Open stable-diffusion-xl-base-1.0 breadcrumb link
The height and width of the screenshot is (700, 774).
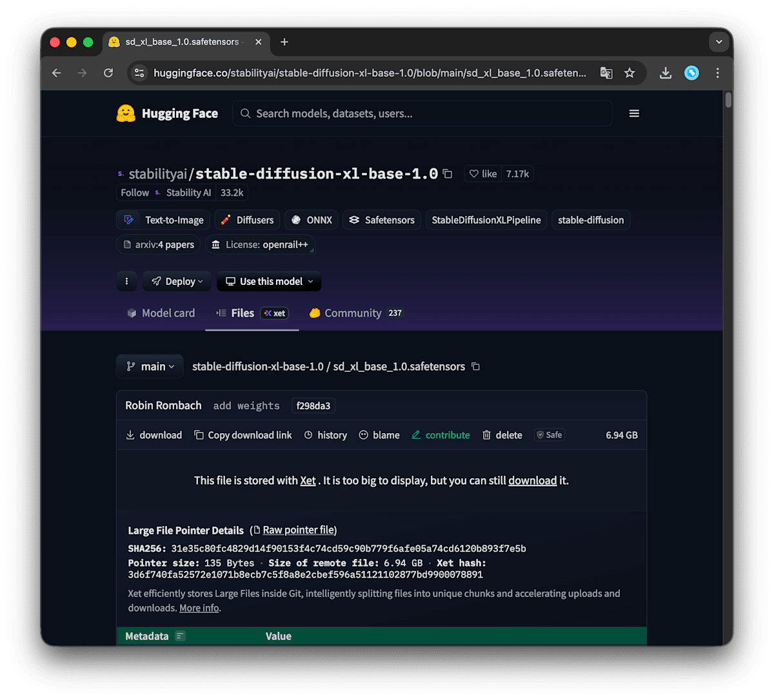point(258,367)
